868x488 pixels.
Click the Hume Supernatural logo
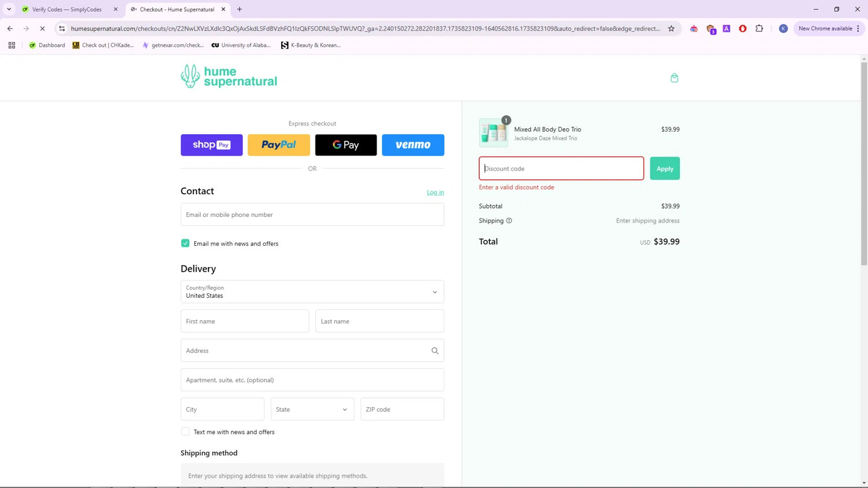click(x=229, y=76)
